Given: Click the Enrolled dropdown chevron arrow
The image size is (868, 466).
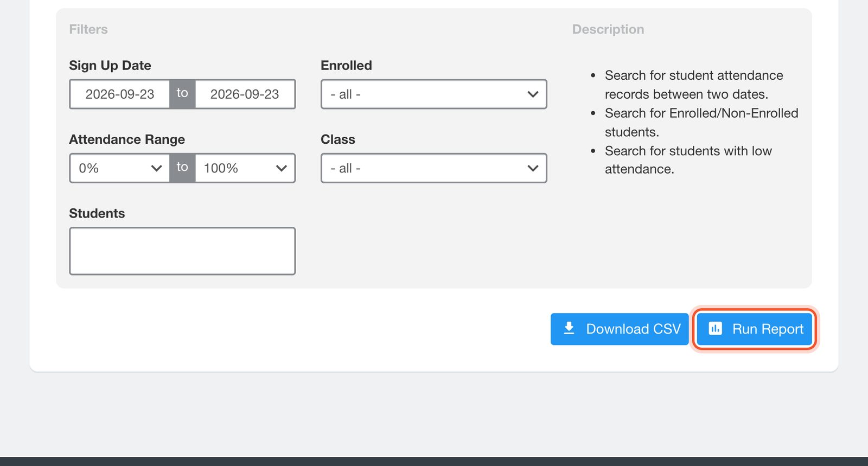Looking at the screenshot, I should (533, 94).
